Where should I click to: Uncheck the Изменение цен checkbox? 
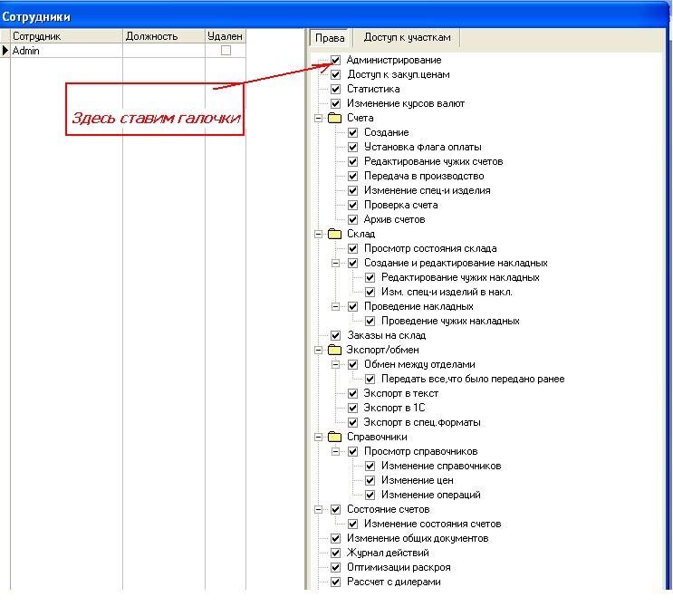[x=370, y=480]
